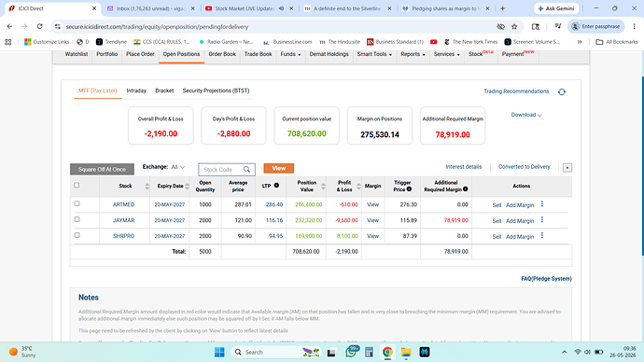The width and height of the screenshot is (644, 362).
Task: Expand the Funds menu
Action: [290, 54]
